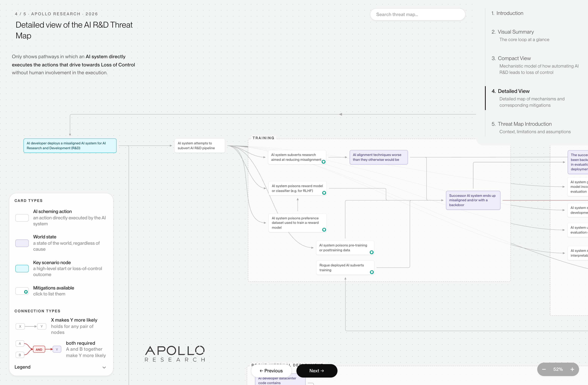Click mitigation dot on 'Rogue deployed AI' card

[372, 272]
